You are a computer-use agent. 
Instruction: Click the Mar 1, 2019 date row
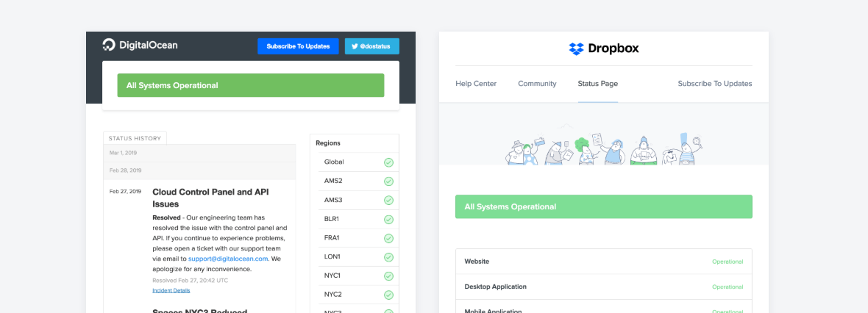click(x=199, y=153)
